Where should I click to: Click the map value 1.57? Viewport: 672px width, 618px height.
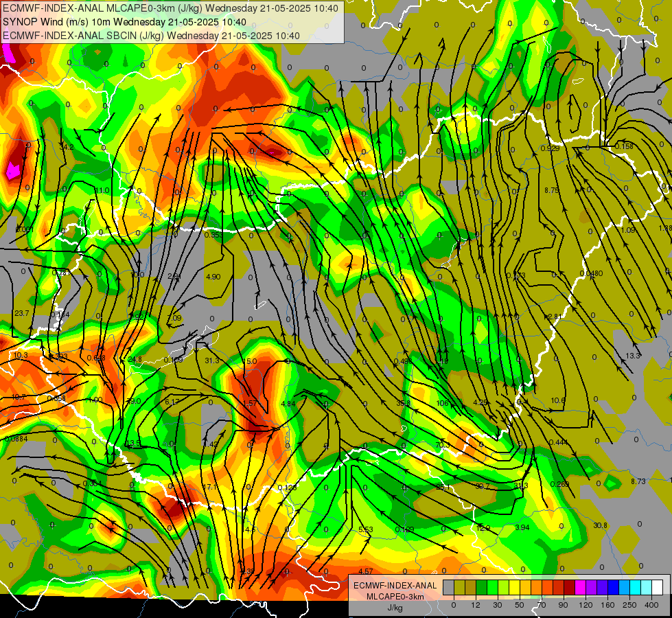click(249, 403)
